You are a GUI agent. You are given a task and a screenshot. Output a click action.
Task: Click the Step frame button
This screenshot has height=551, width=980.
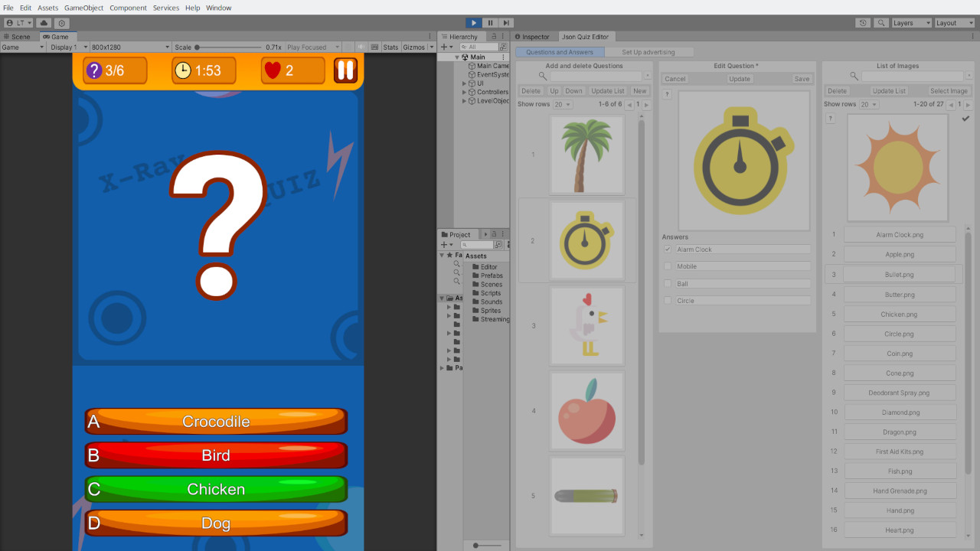tap(507, 22)
